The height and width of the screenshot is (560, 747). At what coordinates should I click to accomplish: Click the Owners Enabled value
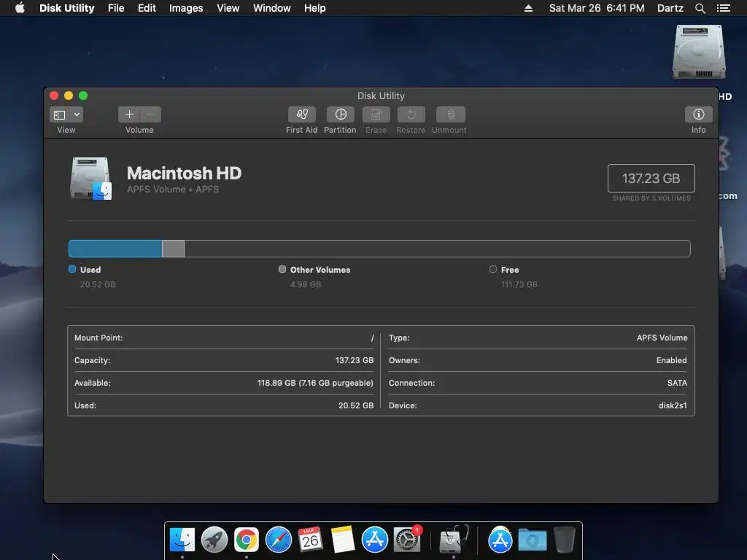point(671,360)
